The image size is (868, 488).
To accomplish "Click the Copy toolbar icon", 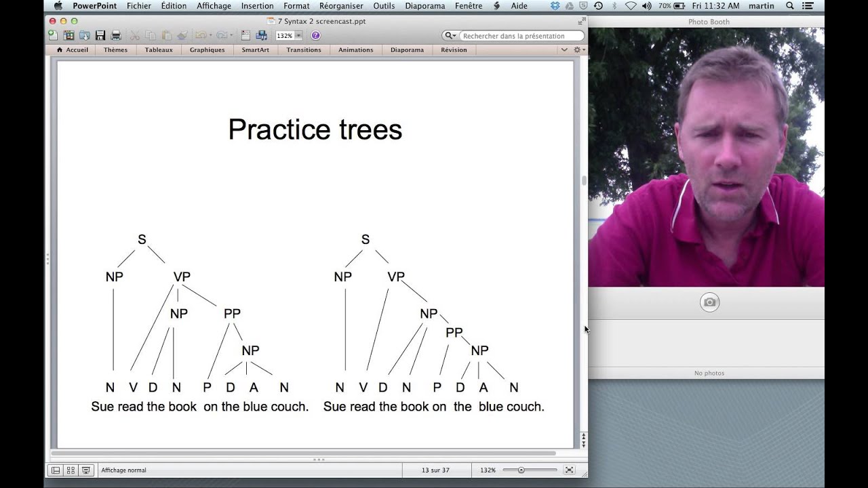I will pyautogui.click(x=151, y=35).
